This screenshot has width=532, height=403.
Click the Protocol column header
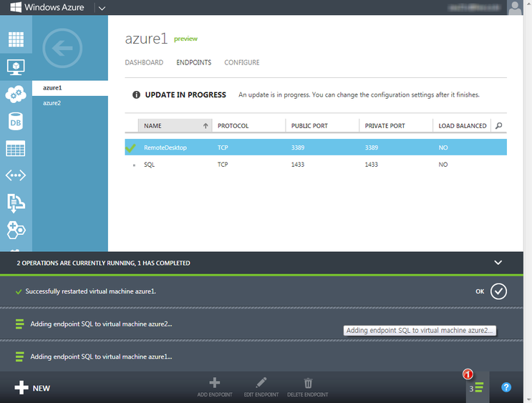tap(248, 126)
